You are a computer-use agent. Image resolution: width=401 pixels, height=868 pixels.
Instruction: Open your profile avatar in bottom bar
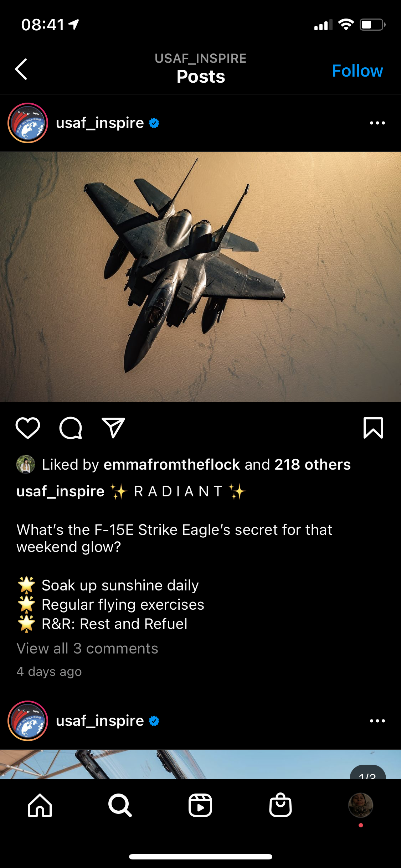tap(361, 805)
